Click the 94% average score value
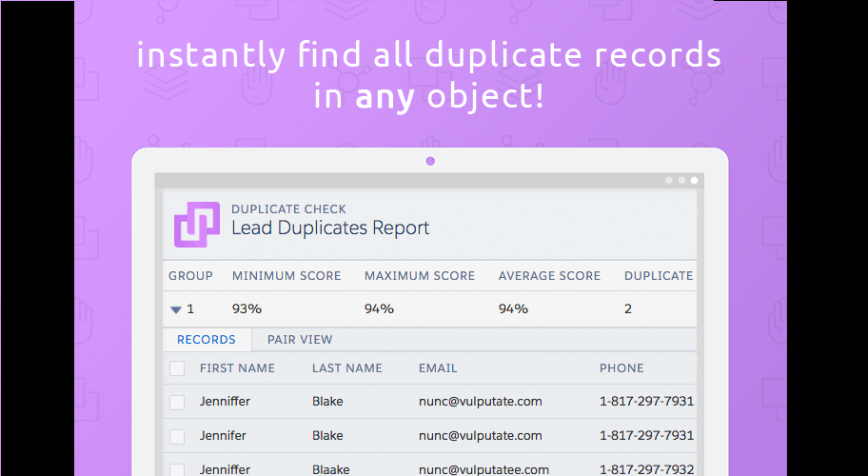868x476 pixels. [x=513, y=308]
